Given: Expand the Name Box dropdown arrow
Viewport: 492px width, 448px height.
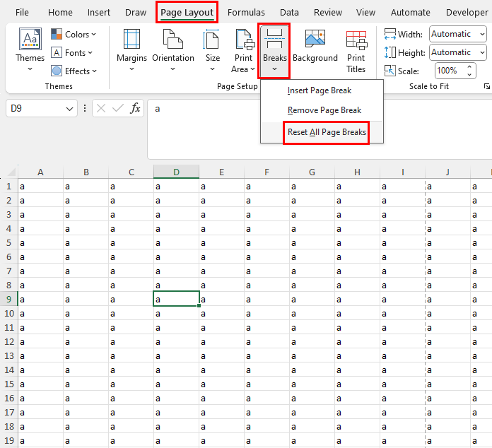Looking at the screenshot, I should (x=69, y=109).
